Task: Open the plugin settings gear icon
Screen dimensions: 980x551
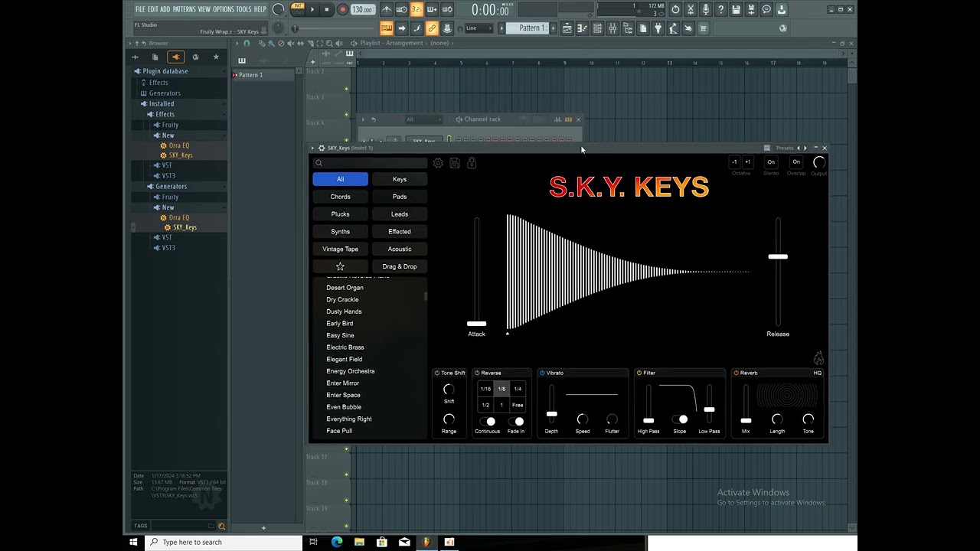Action: [x=438, y=163]
